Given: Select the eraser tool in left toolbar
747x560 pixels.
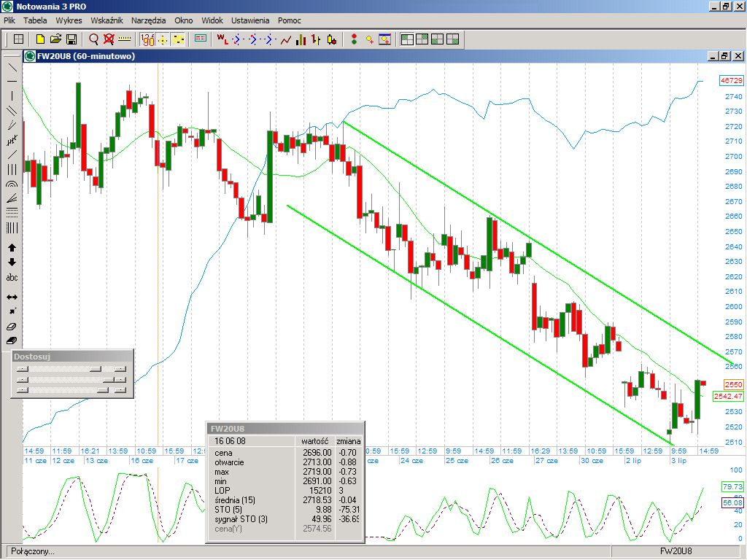Looking at the screenshot, I should (12, 326).
